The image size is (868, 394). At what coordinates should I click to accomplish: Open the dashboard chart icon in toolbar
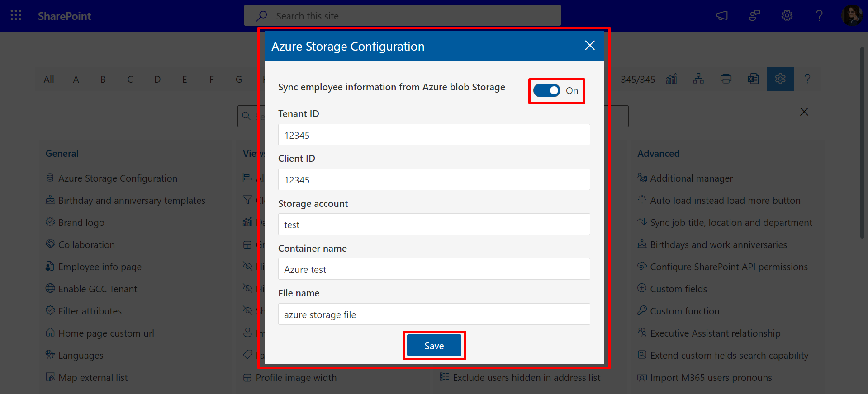(x=672, y=79)
